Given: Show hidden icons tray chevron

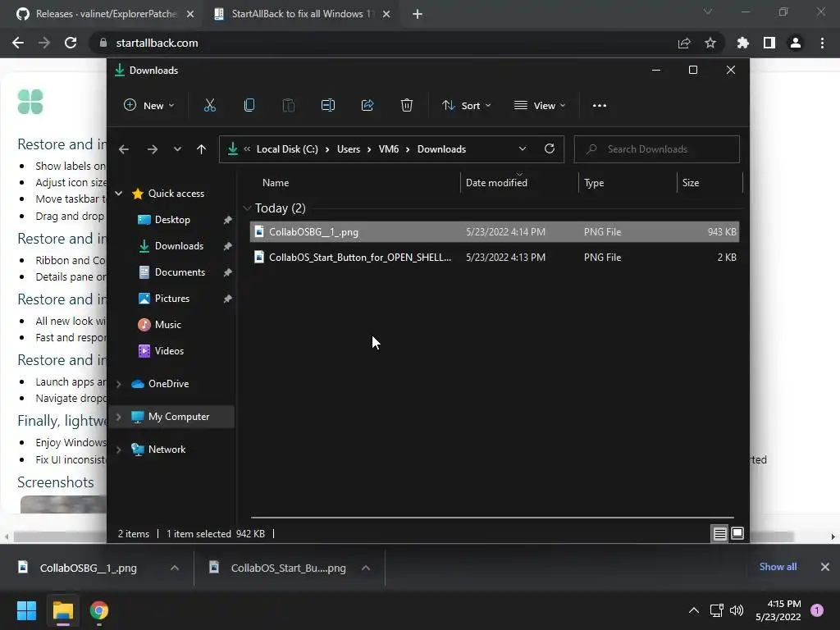Looking at the screenshot, I should [694, 610].
